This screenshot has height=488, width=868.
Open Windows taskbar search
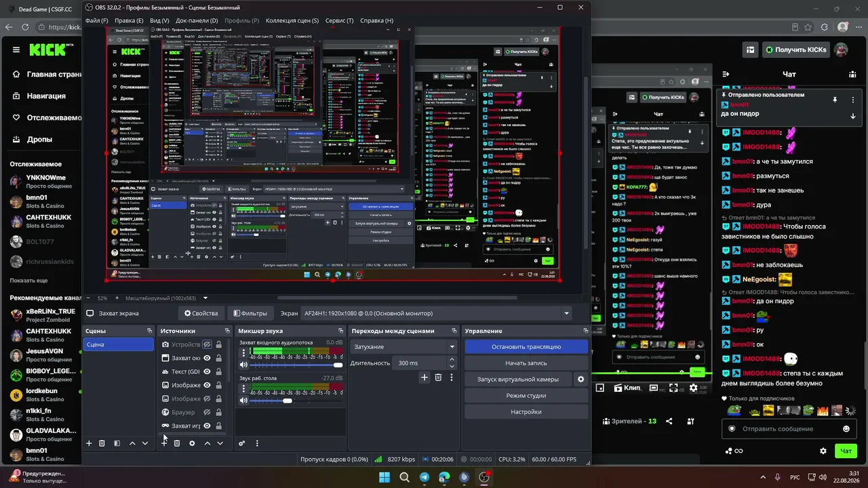404,477
